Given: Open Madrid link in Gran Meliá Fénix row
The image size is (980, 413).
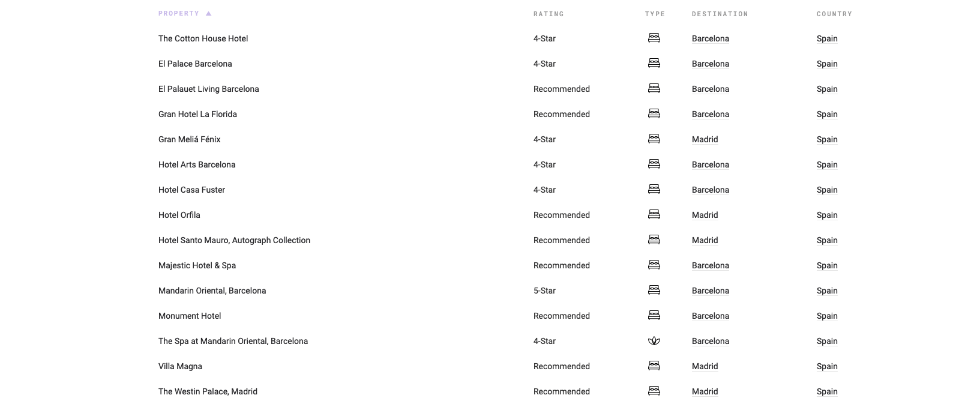Looking at the screenshot, I should 705,139.
